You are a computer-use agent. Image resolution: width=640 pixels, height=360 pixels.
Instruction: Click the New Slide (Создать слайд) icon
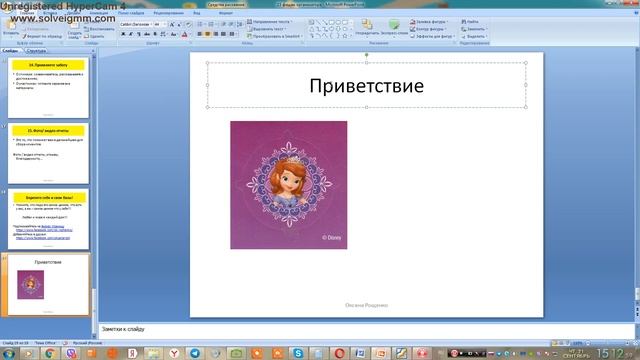pyautogui.click(x=74, y=26)
